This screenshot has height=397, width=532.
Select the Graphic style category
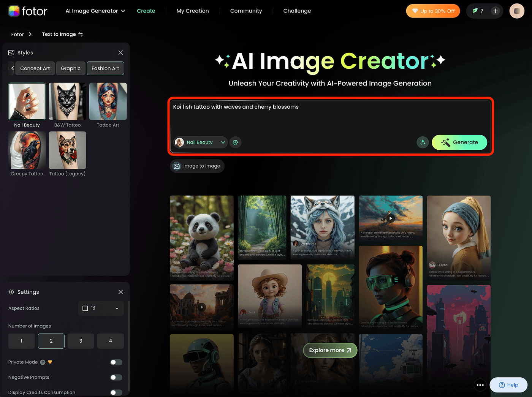tap(71, 68)
